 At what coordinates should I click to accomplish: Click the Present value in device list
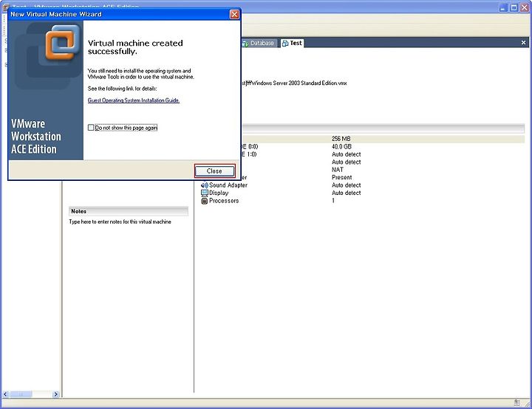point(341,177)
